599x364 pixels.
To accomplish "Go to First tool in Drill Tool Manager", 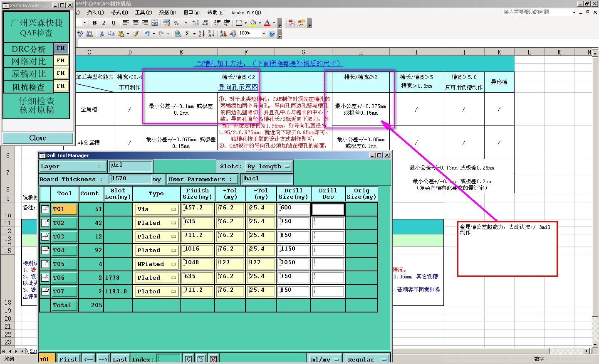I will pyautogui.click(x=68, y=359).
